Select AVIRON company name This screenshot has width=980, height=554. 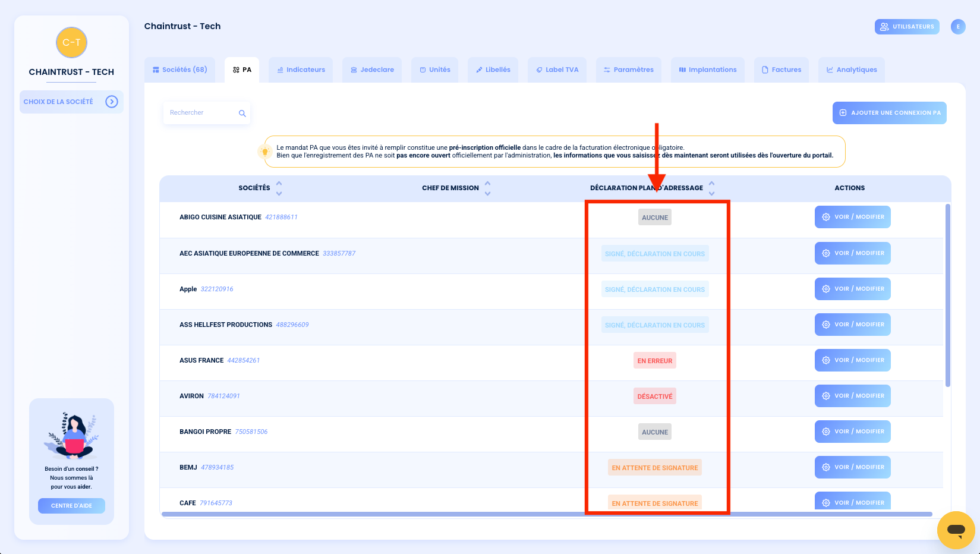191,396
